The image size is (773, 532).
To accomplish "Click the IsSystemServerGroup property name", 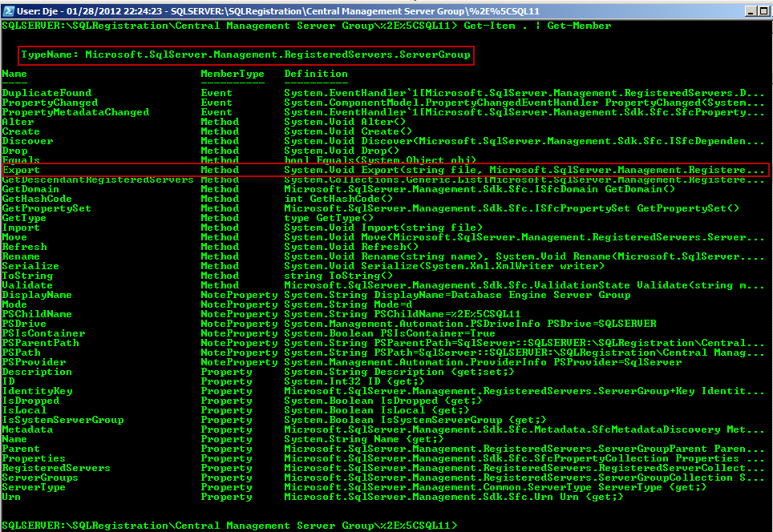I will (63, 420).
